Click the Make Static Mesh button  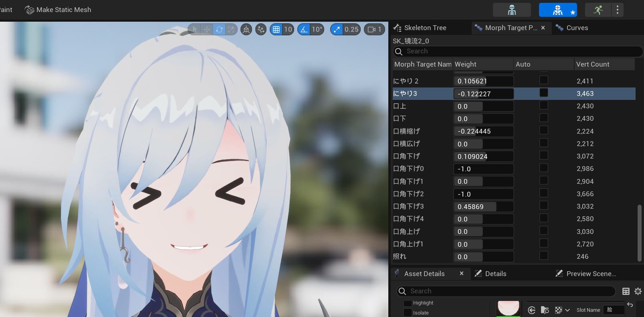click(x=58, y=10)
